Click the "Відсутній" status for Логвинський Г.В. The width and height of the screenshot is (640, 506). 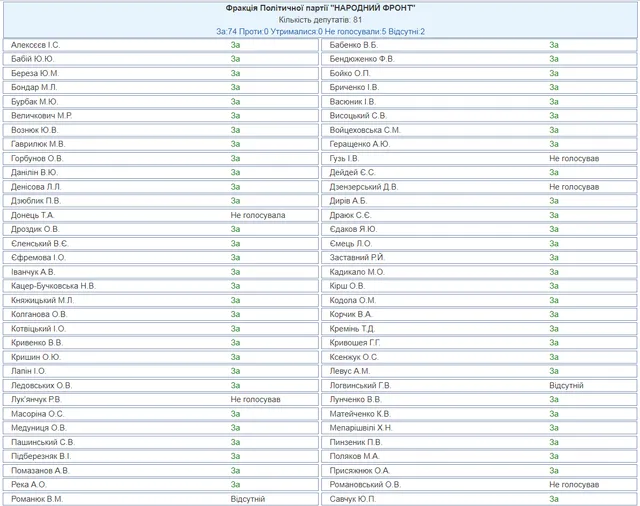(566, 385)
